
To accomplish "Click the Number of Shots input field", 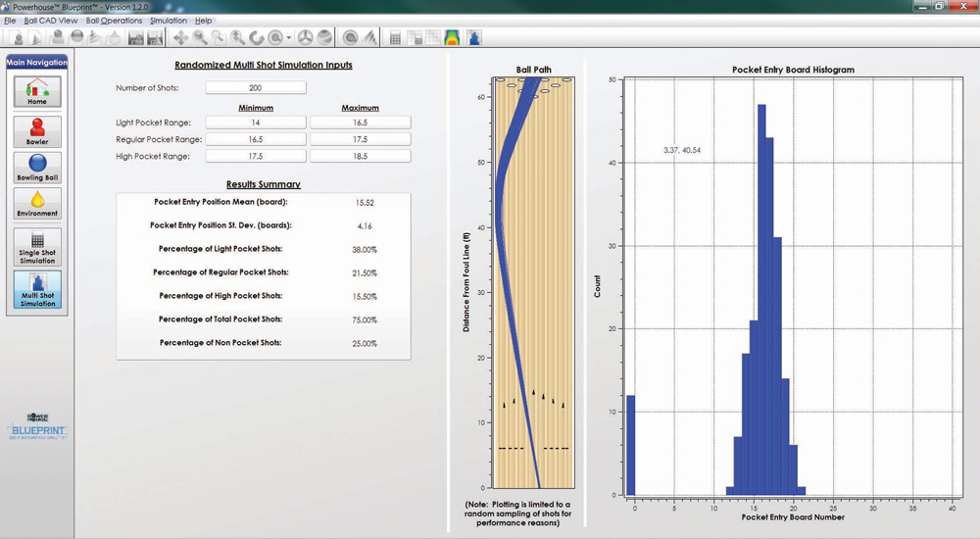I will click(x=256, y=88).
